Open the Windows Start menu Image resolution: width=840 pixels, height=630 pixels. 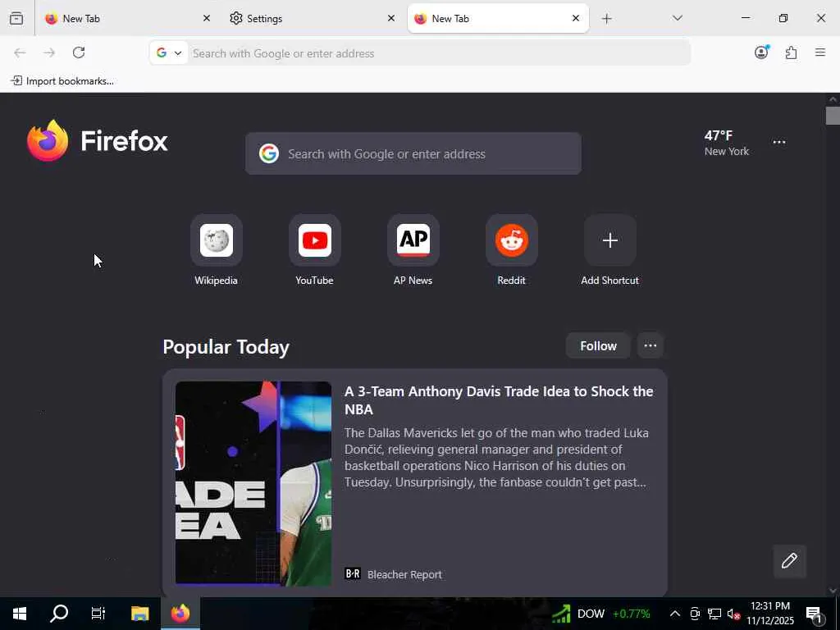coord(20,614)
